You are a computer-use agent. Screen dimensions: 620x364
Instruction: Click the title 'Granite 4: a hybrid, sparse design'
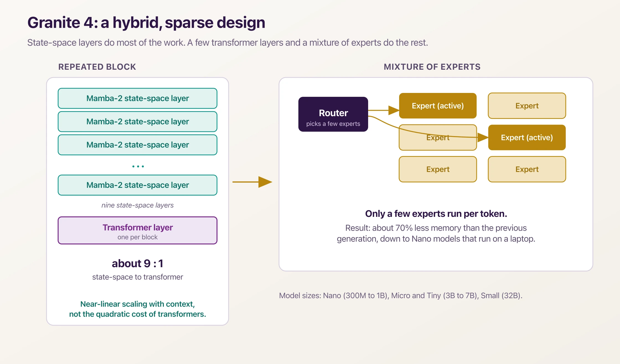146,23
